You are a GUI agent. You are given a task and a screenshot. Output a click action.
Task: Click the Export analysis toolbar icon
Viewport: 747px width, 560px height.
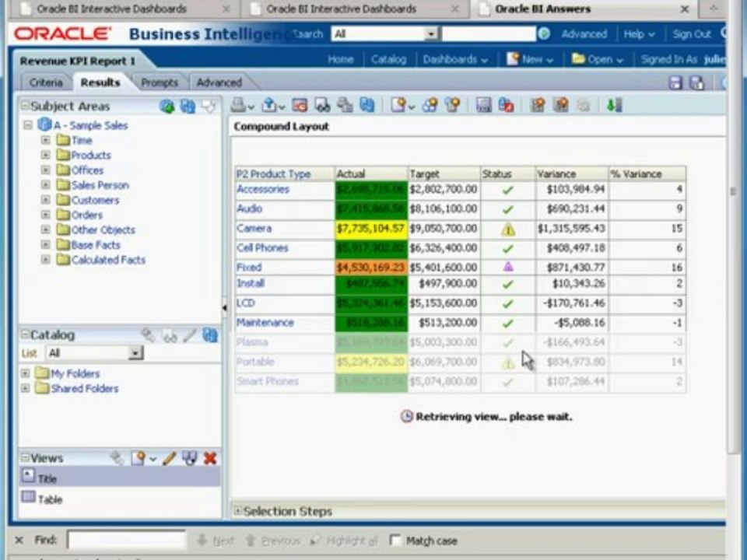272,105
